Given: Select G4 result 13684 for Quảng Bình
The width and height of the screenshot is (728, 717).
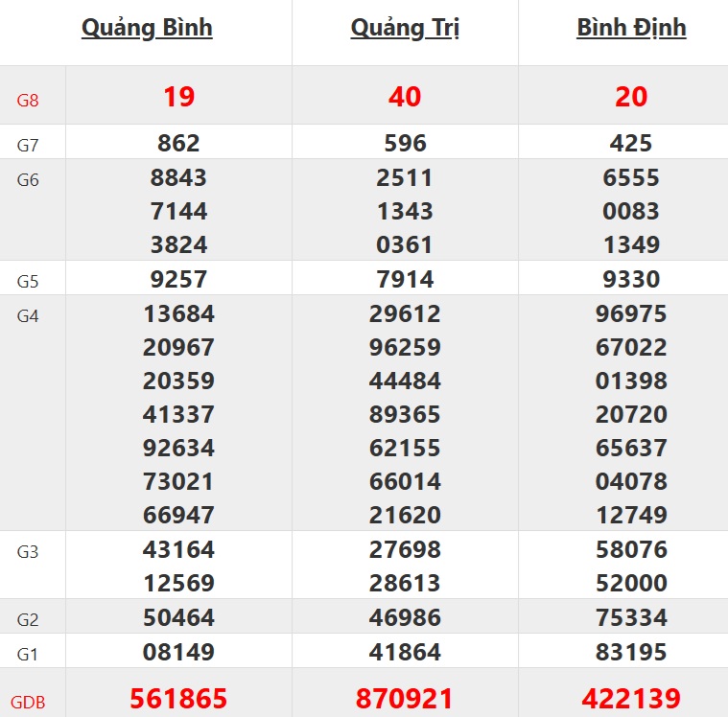Looking at the screenshot, I should point(178,314).
